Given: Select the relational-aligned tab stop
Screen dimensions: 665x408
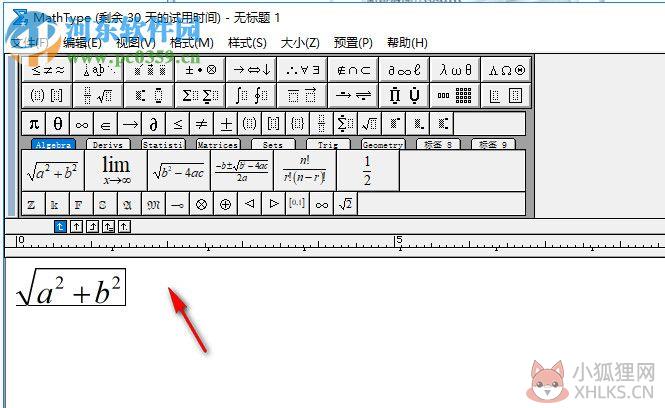Looking at the screenshot, I should (109, 227).
